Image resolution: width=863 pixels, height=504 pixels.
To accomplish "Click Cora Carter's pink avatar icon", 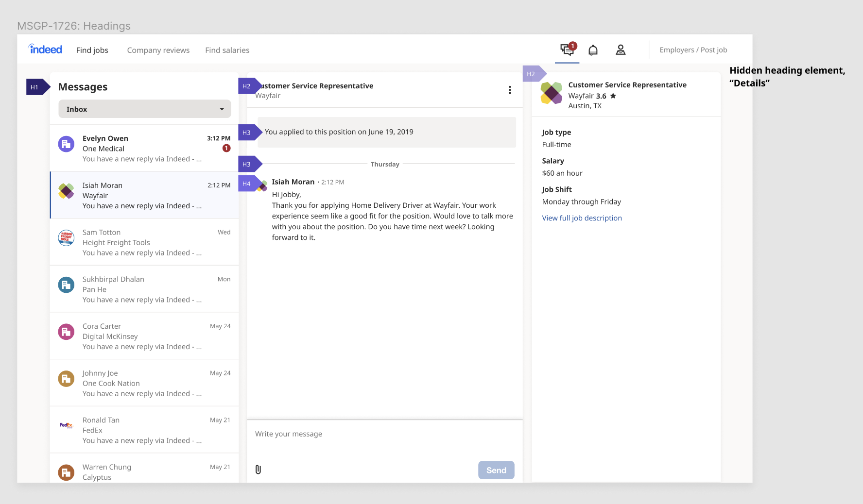I will tap(66, 332).
